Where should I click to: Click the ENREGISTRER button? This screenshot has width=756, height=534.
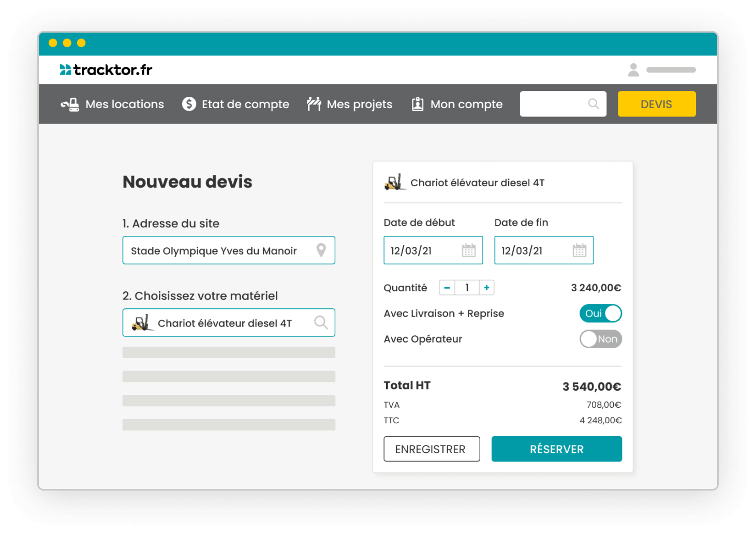coord(432,449)
